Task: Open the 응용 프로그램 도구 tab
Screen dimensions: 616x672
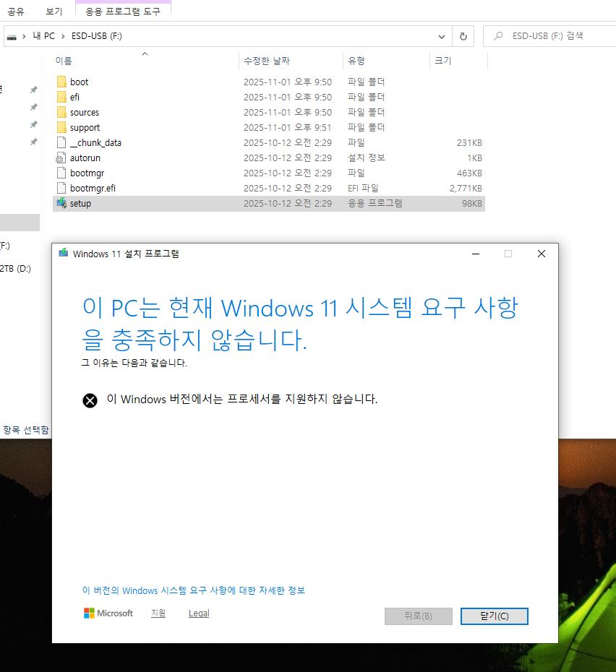Action: [x=123, y=12]
